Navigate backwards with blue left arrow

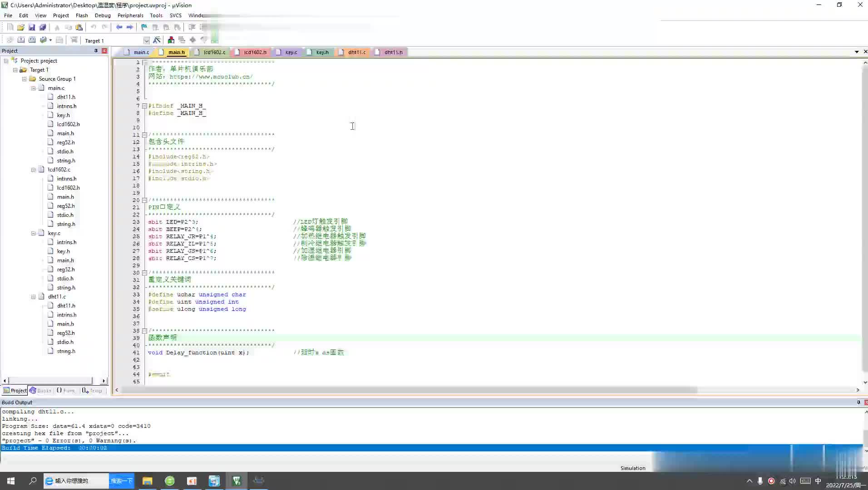pyautogui.click(x=119, y=27)
